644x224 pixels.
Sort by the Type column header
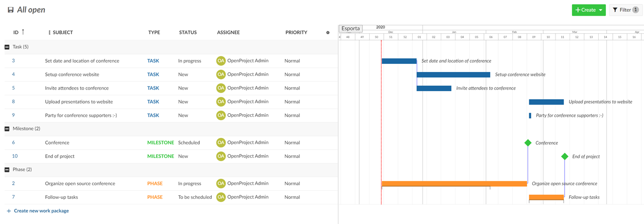(x=154, y=33)
